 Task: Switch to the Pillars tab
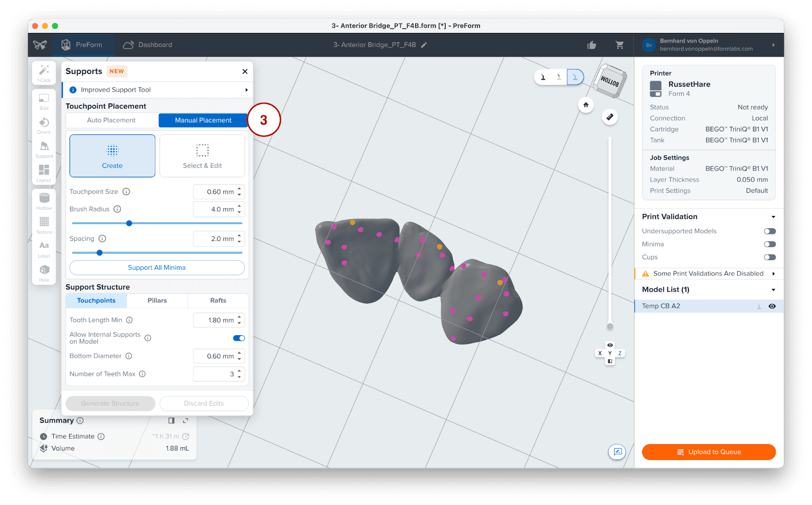tap(157, 301)
